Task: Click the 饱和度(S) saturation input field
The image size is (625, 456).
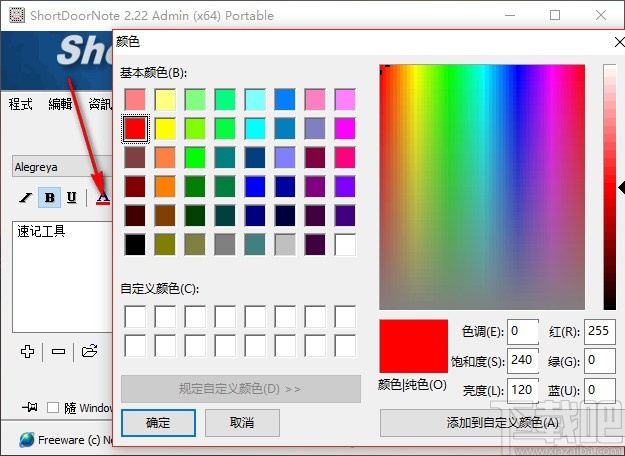Action: [523, 361]
